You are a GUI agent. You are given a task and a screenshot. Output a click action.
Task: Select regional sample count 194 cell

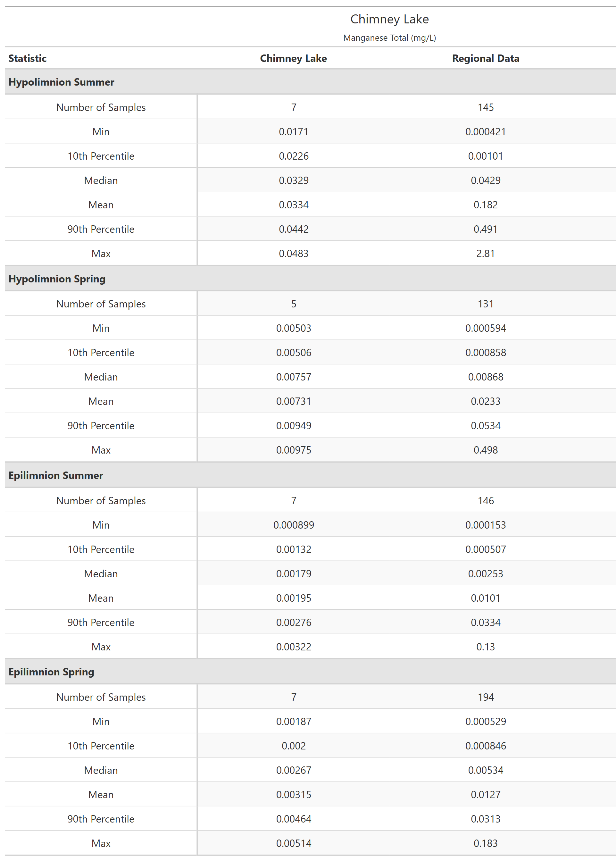(486, 697)
